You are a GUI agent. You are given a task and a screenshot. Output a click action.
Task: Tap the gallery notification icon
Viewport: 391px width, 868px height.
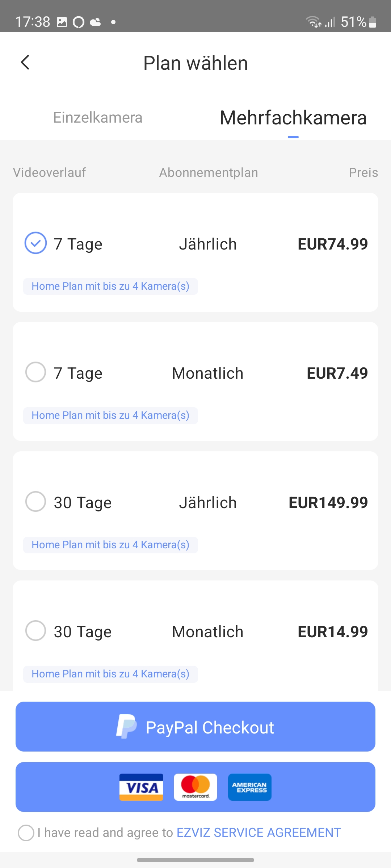point(62,22)
